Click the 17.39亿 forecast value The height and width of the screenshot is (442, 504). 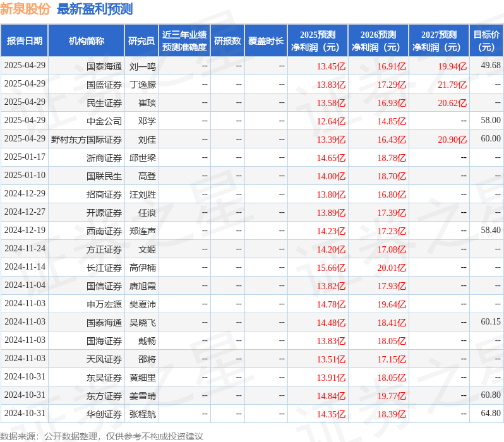[x=392, y=213]
